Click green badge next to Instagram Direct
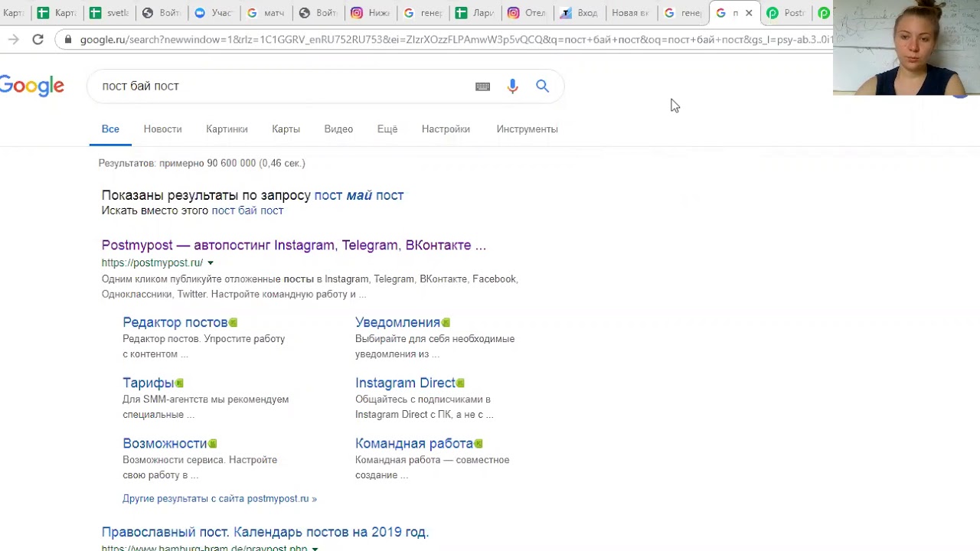 pos(460,383)
